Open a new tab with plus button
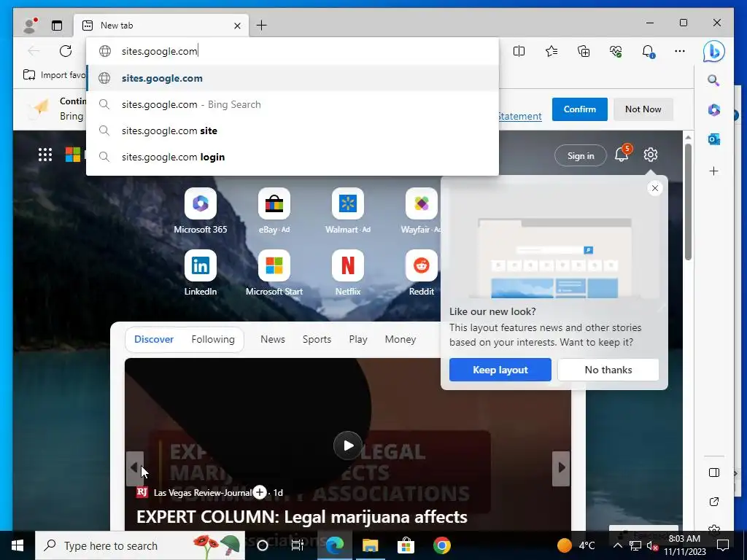Viewport: 747px width, 560px height. click(262, 26)
